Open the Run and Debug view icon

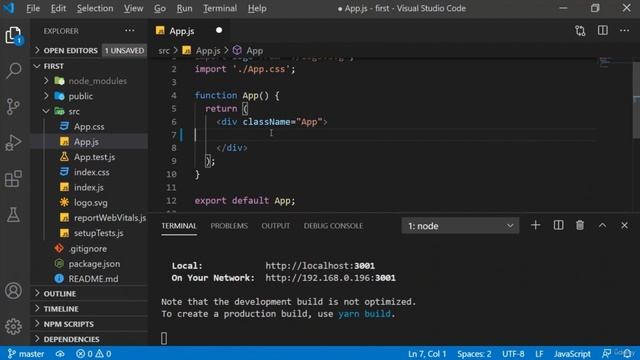click(13, 142)
